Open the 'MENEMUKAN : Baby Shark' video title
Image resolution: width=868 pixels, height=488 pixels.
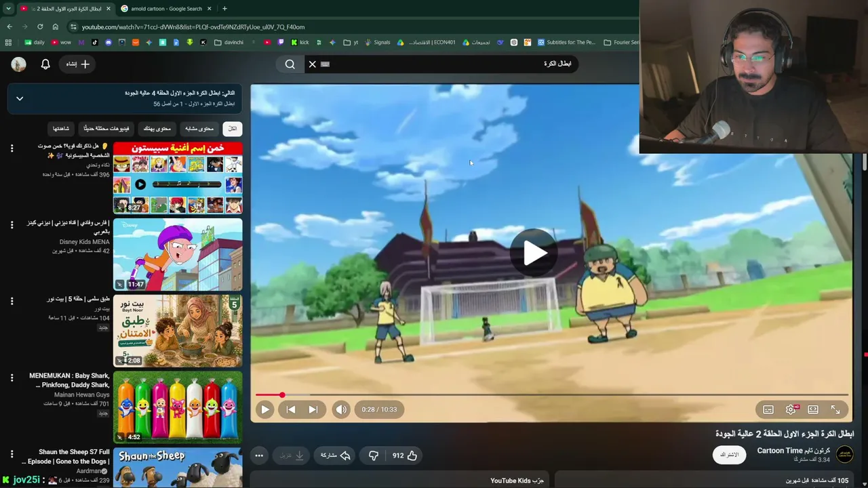69,380
